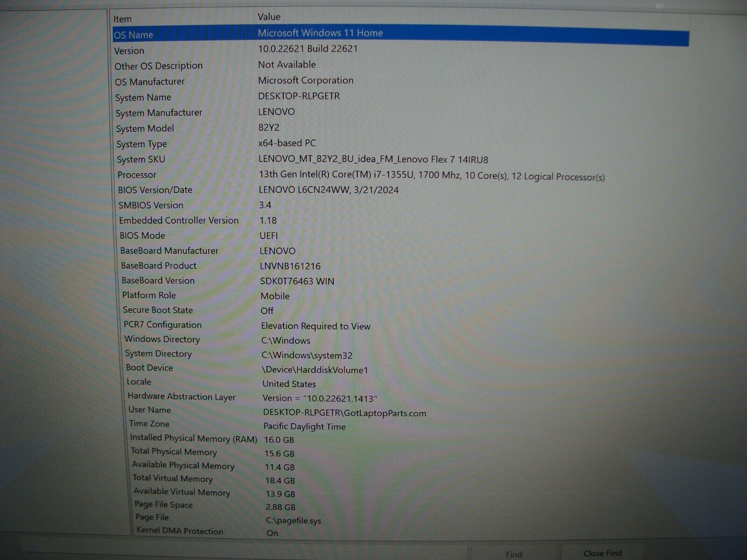
Task: Select the BIOS Mode row label
Action: 142,236
